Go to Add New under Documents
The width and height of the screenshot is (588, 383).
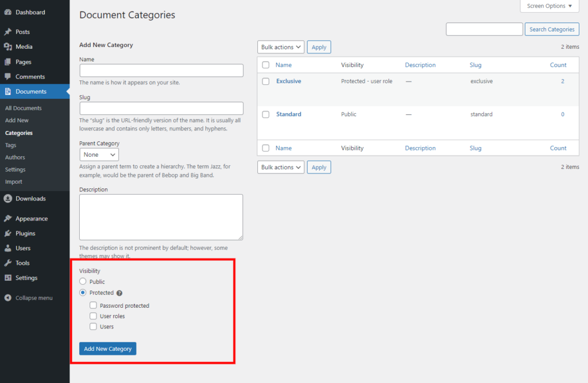(x=17, y=121)
